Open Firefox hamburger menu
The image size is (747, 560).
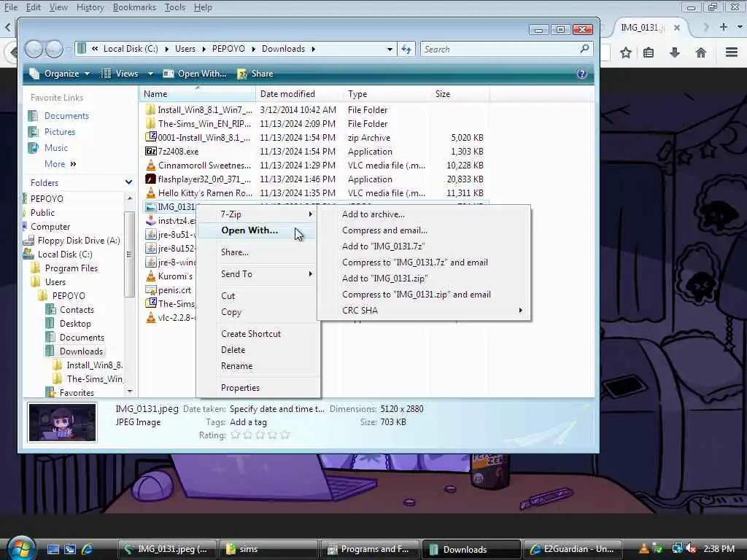pyautogui.click(x=731, y=52)
